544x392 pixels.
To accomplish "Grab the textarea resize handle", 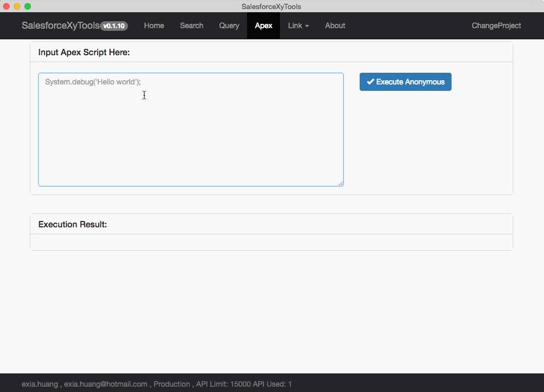I will pyautogui.click(x=341, y=183).
